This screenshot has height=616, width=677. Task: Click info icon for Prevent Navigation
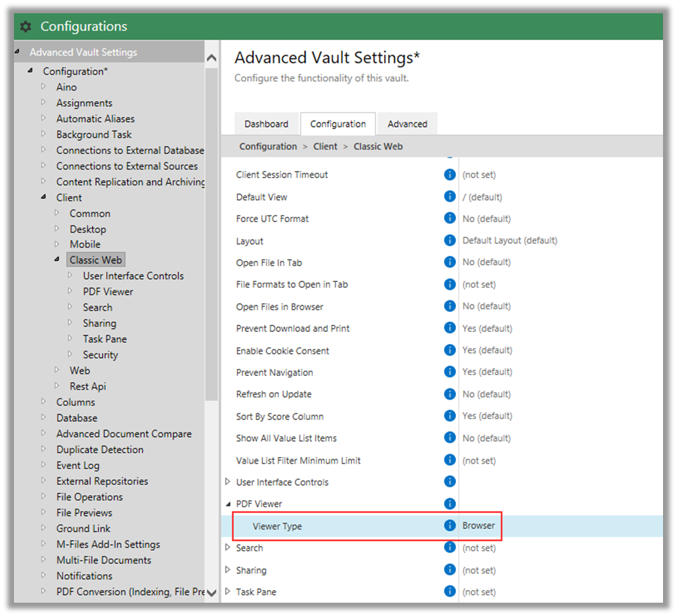click(449, 372)
